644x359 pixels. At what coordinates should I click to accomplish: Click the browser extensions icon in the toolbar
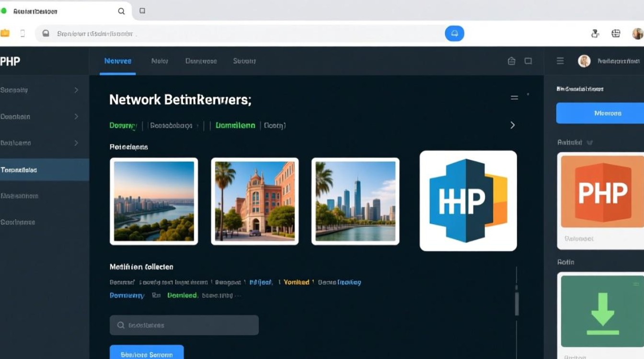pos(595,34)
